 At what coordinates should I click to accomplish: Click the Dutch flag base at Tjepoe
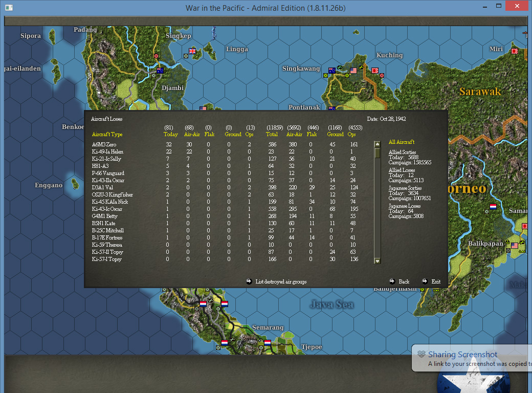(x=268, y=343)
